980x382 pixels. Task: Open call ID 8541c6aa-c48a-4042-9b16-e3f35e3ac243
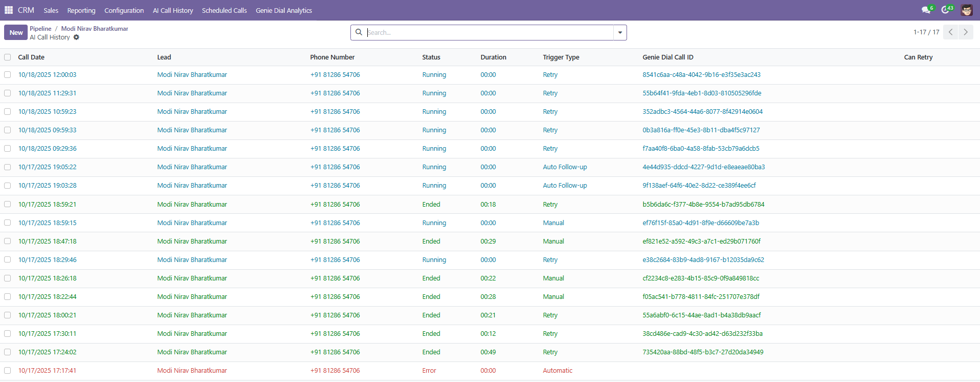(x=701, y=75)
